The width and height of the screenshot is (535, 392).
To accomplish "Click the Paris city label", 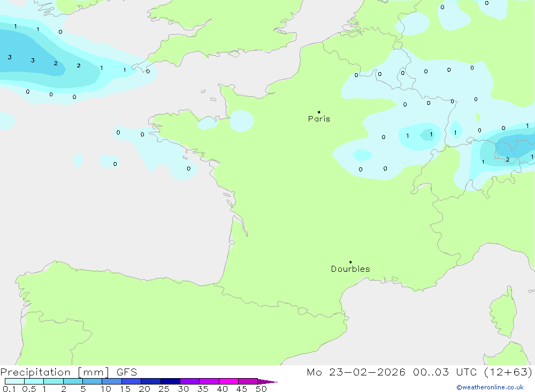I will (319, 119).
